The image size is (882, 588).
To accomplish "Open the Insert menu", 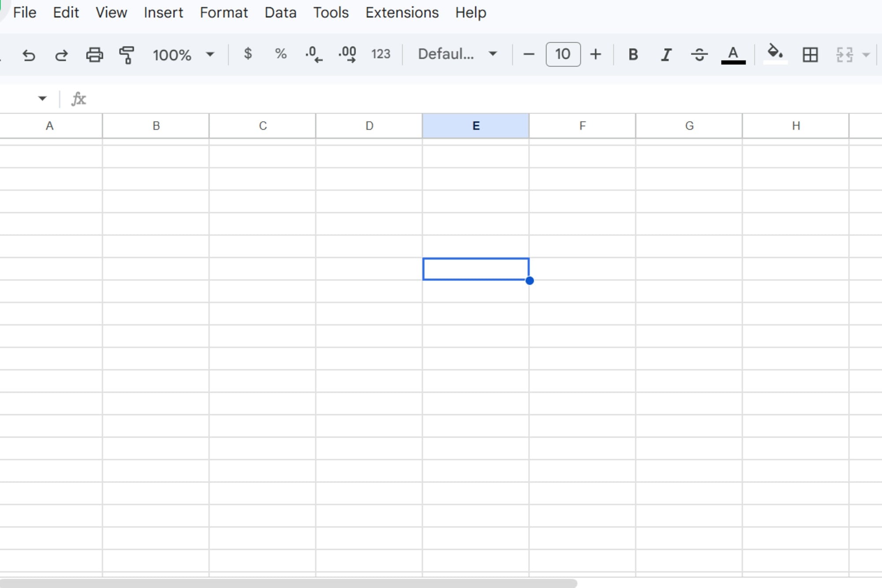I will point(163,12).
